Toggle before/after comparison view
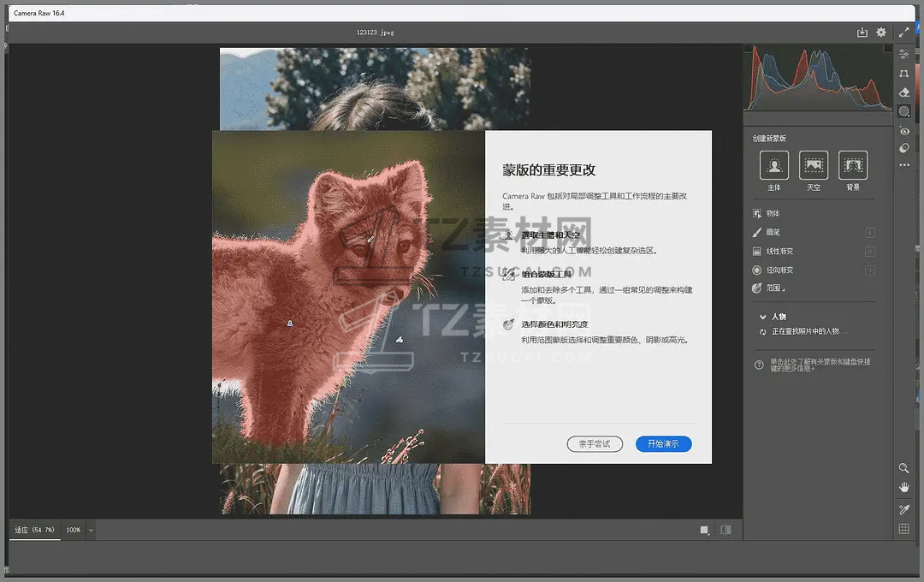This screenshot has width=924, height=582. coord(726,530)
